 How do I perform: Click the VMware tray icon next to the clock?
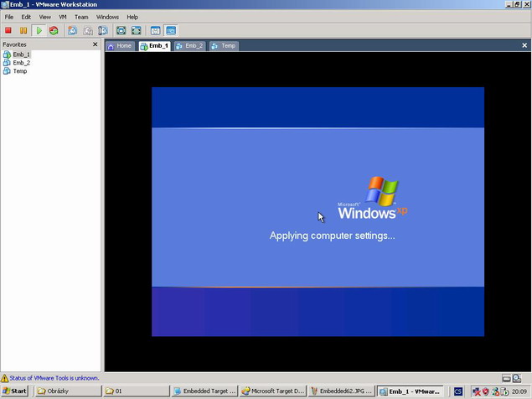[x=505, y=391]
